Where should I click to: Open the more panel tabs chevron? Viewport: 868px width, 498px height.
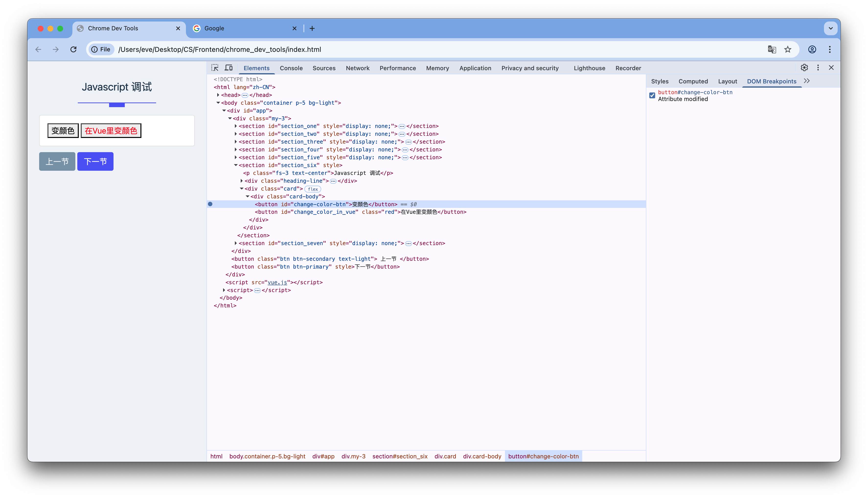tap(807, 81)
